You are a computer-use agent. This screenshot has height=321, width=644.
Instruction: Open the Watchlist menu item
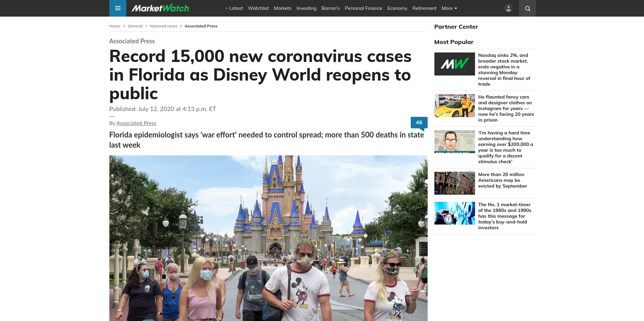(258, 8)
